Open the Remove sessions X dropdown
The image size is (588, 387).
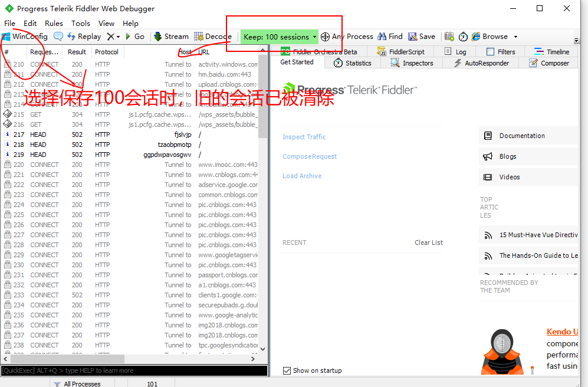click(x=113, y=37)
